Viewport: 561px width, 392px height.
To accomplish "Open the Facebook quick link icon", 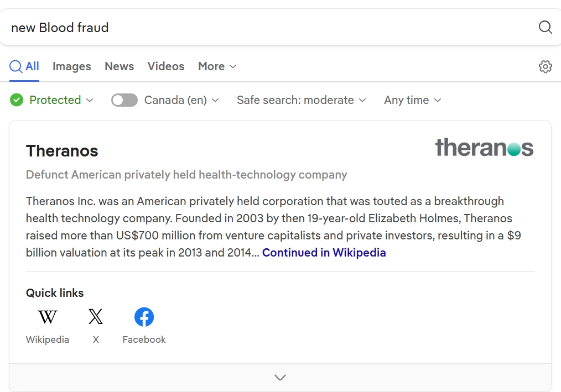I will click(x=144, y=317).
